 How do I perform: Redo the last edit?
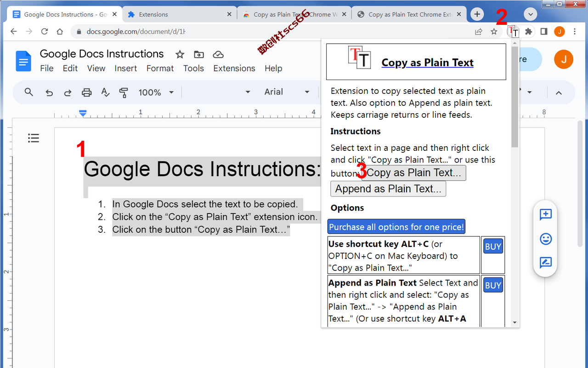click(68, 92)
